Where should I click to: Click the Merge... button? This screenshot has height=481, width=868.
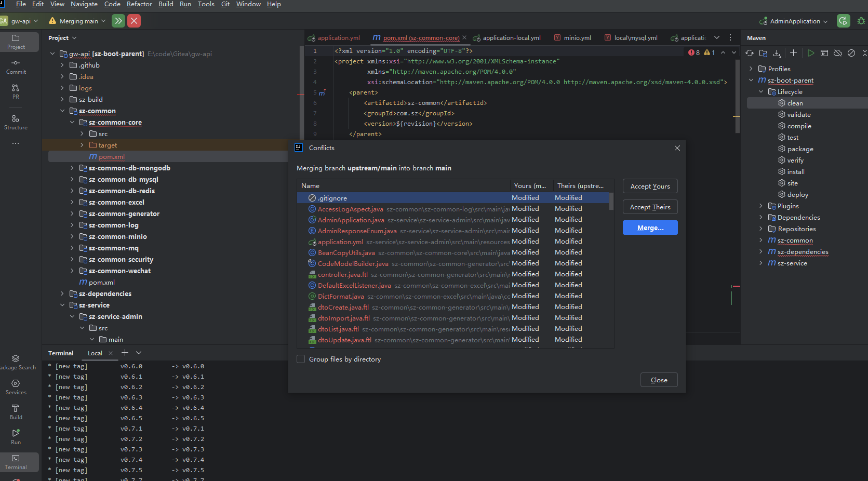[x=650, y=228]
